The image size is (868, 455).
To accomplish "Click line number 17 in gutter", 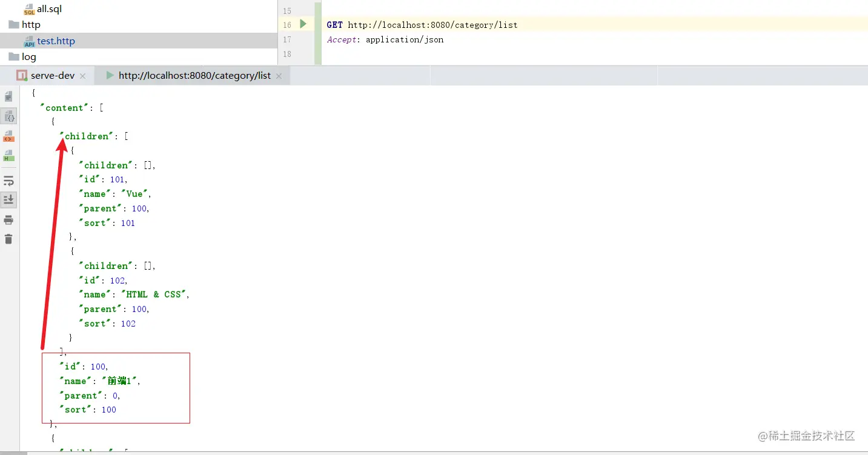I will (287, 39).
